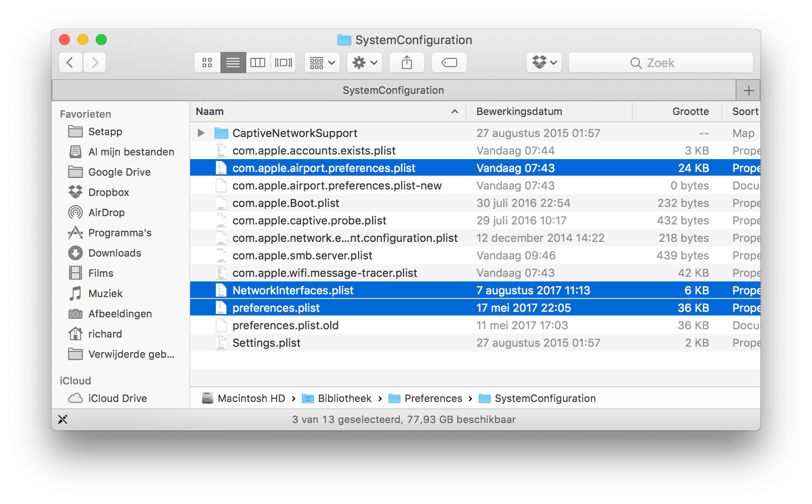Viewport: 812px width, 504px height.
Task: Switch to icon view
Action: (207, 62)
